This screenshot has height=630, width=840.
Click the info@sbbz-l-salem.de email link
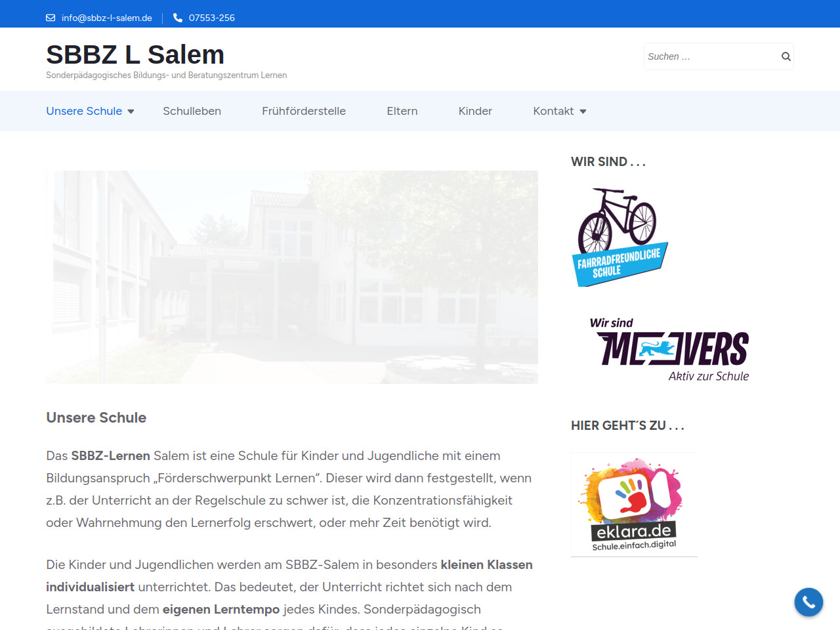coord(107,18)
